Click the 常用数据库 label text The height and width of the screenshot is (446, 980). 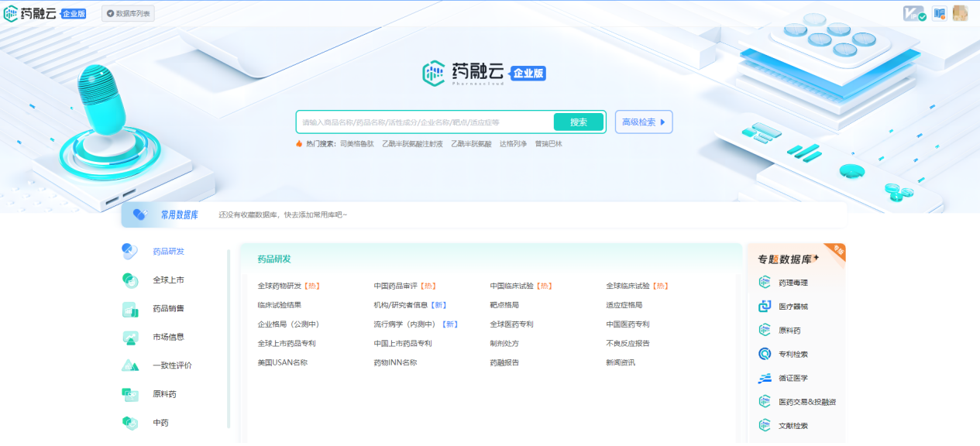tap(180, 214)
